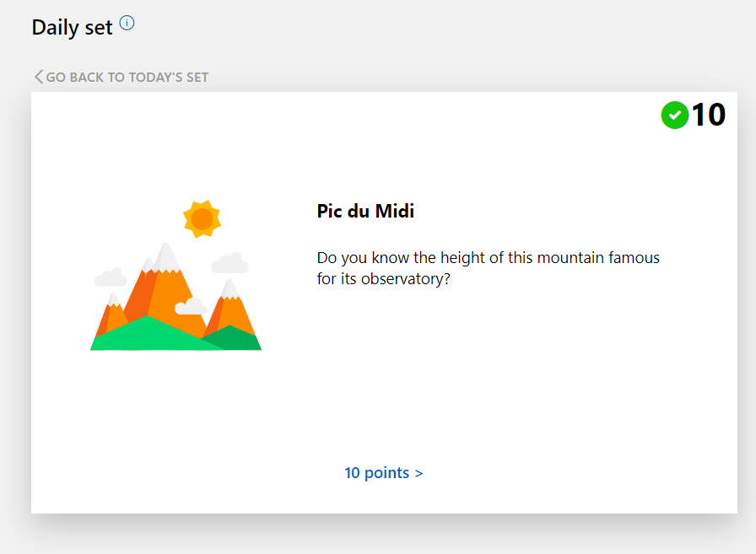
Task: Click the back chevron arrow
Action: pos(39,77)
